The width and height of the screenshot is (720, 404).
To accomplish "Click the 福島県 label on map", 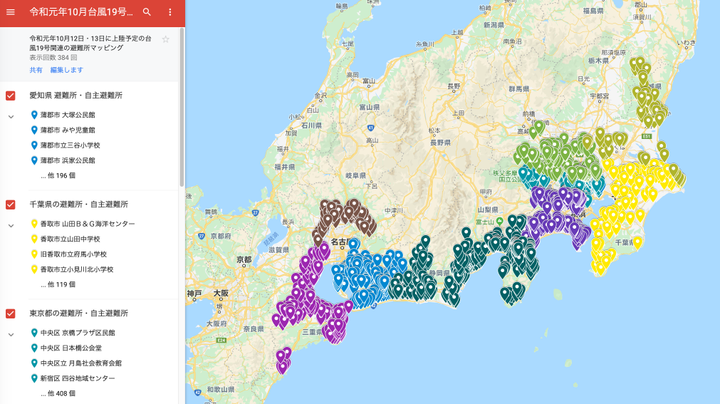I will [x=593, y=11].
